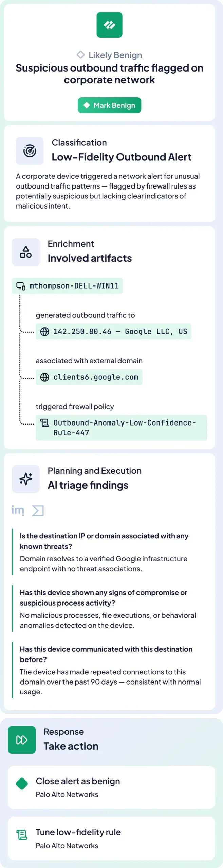The image size is (223, 868).
Task: Click the known threats triage question
Action: pos(104,541)
